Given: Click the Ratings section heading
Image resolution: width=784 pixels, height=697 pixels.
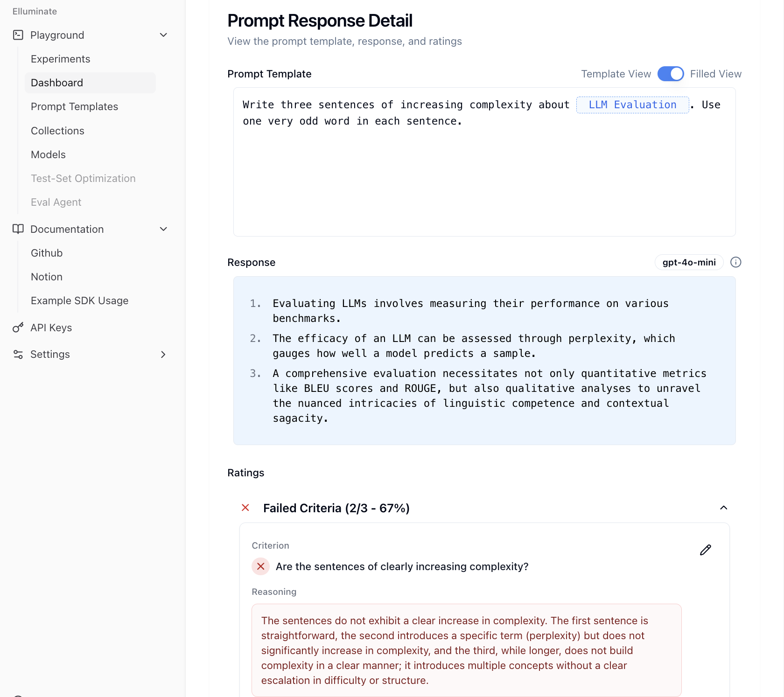Looking at the screenshot, I should pos(246,473).
